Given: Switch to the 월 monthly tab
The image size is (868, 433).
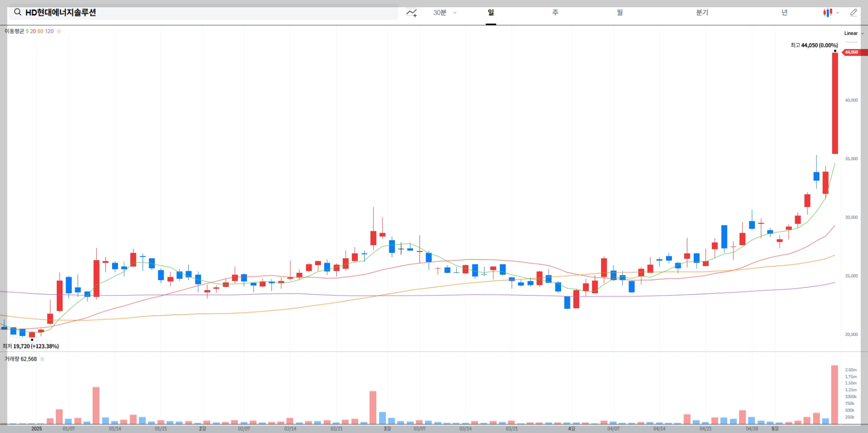Looking at the screenshot, I should [x=620, y=13].
